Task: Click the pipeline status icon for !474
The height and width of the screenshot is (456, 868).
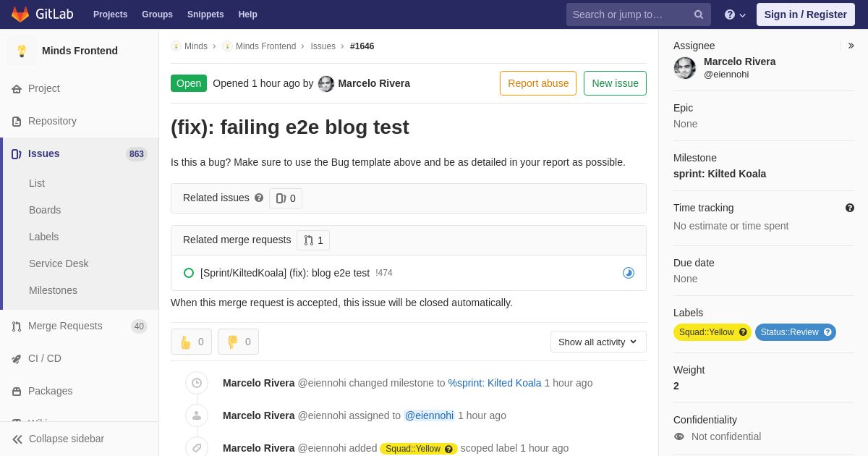Action: (629, 273)
